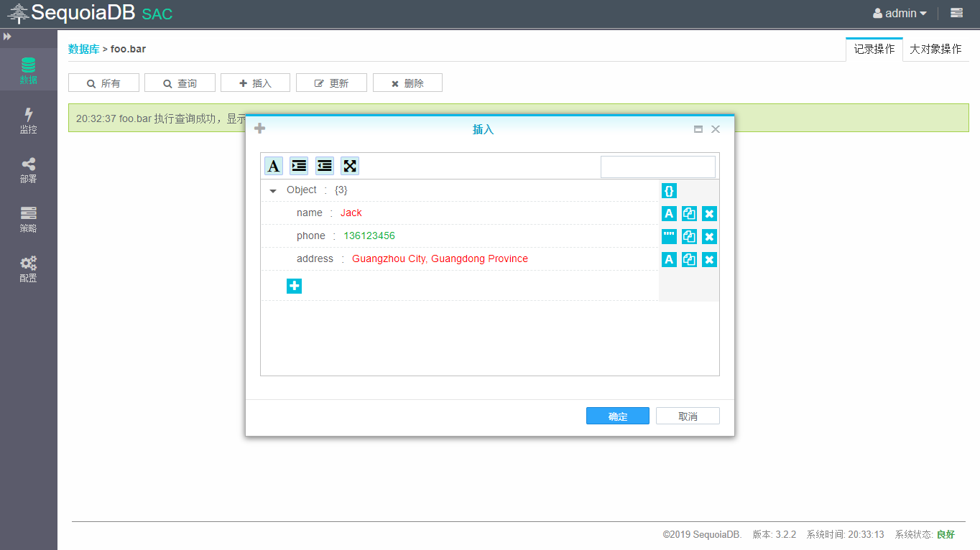Open the 监控 monitoring sidebar section
The width and height of the screenshot is (980, 550).
(28, 120)
